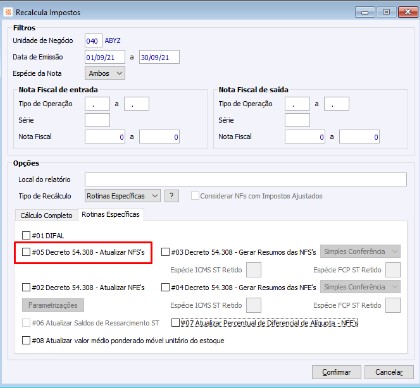This screenshot has height=388, width=420.
Task: Click the Data de Emissão end date field
Action: click(159, 57)
